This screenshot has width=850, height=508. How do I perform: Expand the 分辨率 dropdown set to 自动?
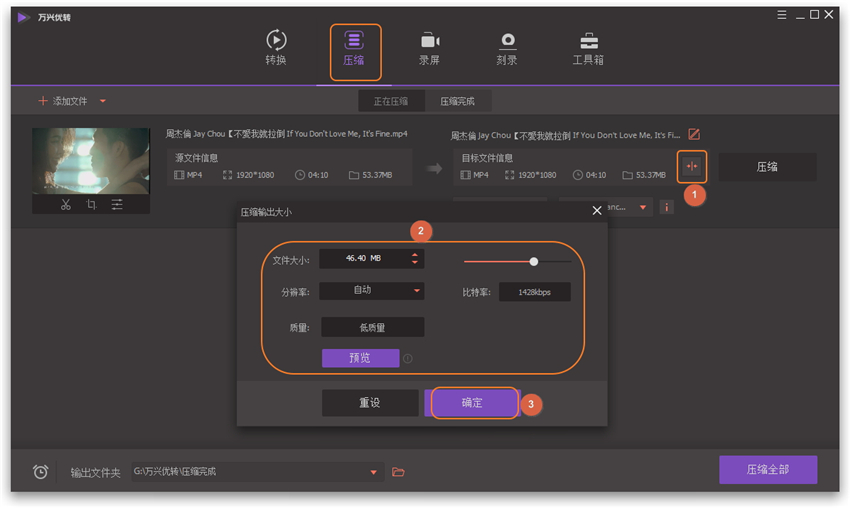[417, 291]
